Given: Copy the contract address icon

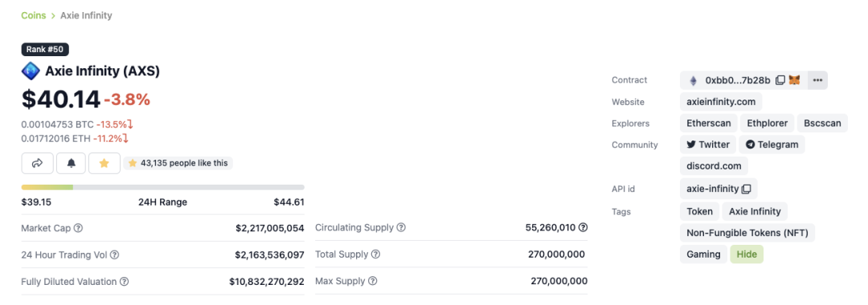Looking at the screenshot, I should [x=780, y=80].
